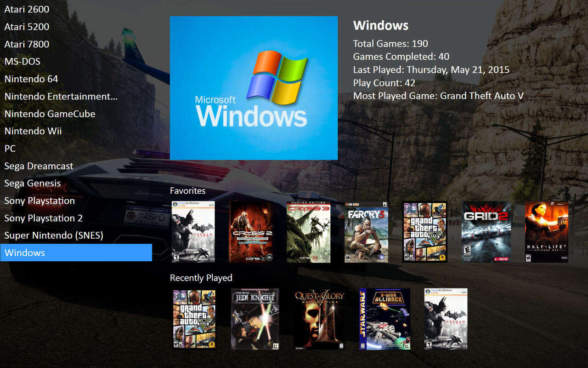Viewport: 588px width, 368px height.
Task: Click Last Played: Thursday, May 21, 2015
Action: (x=431, y=70)
